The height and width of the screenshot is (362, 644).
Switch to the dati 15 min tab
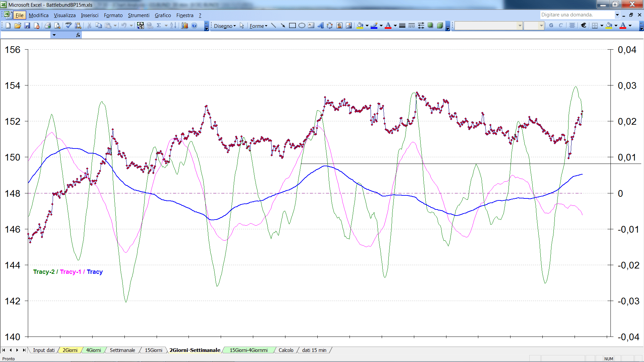(314, 350)
